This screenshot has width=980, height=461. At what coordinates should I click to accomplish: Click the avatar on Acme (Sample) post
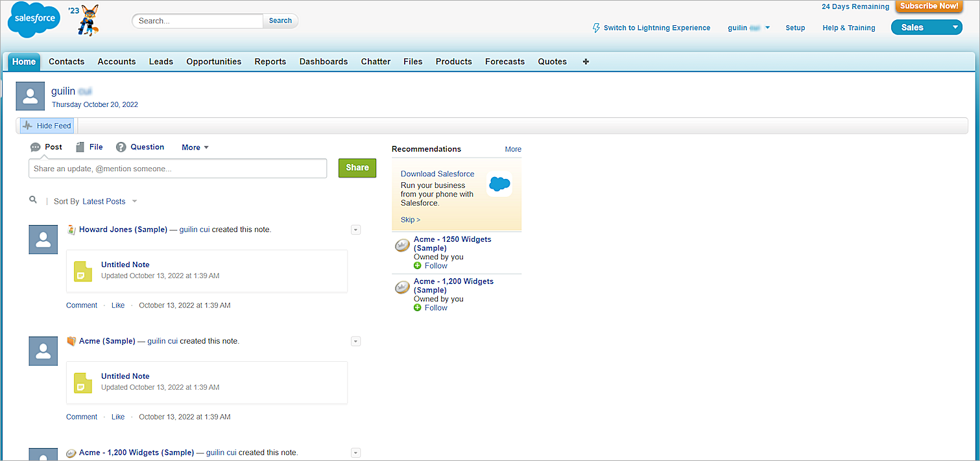pos(43,351)
